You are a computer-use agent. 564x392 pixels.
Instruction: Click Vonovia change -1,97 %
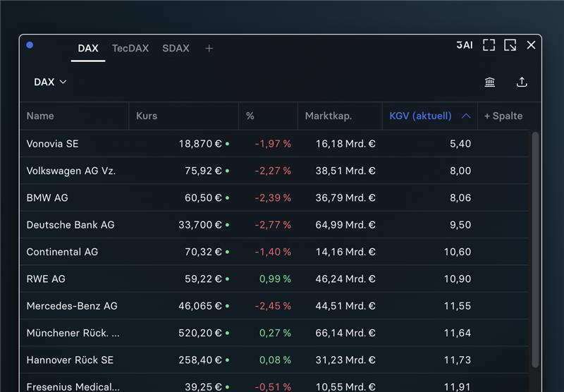273,144
